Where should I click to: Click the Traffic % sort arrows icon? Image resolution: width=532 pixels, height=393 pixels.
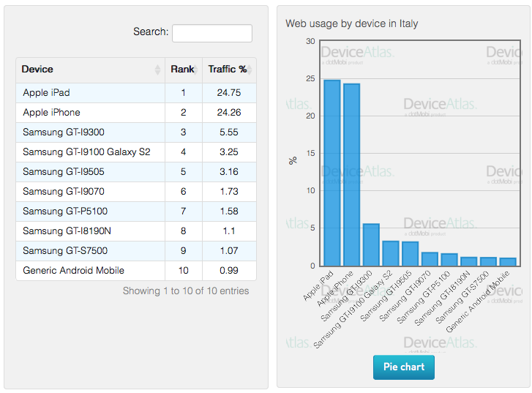click(x=250, y=70)
